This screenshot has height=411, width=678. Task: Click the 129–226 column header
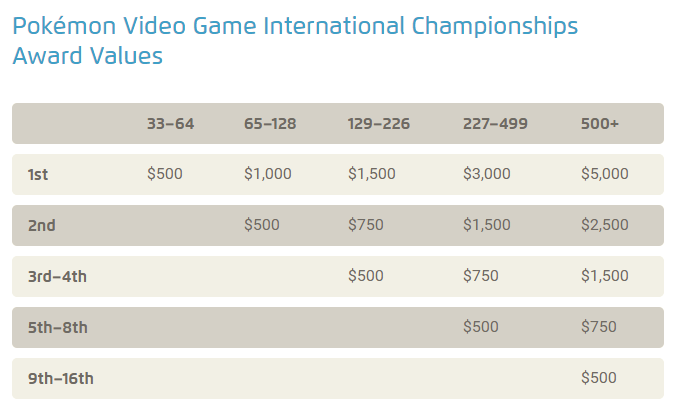pyautogui.click(x=378, y=124)
